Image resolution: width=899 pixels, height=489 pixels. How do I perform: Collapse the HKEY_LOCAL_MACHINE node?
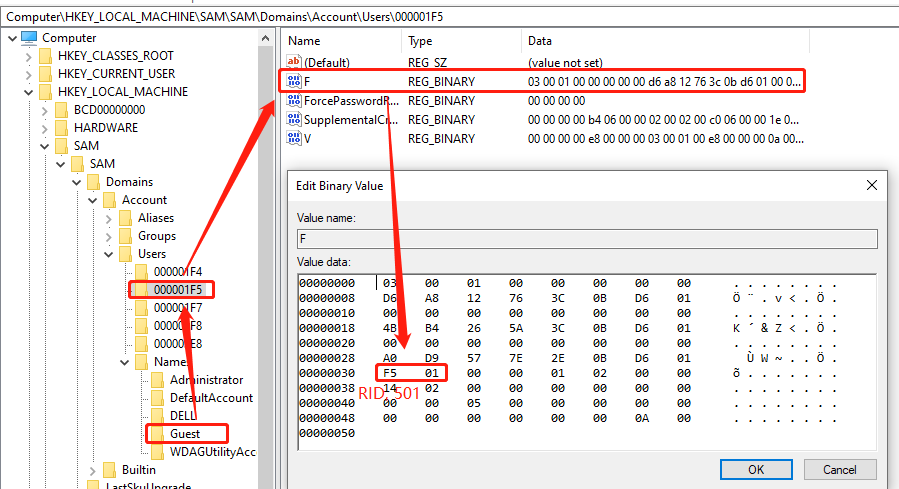pyautogui.click(x=28, y=92)
